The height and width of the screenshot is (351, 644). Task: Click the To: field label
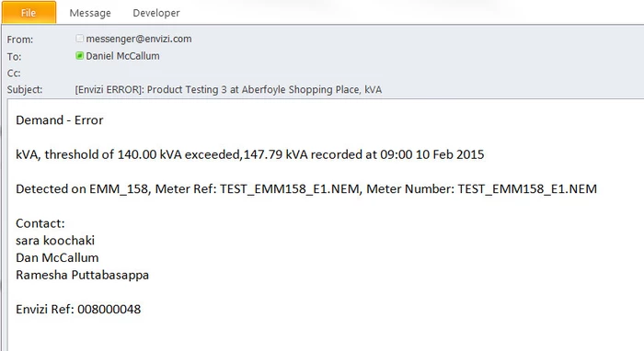click(14, 57)
